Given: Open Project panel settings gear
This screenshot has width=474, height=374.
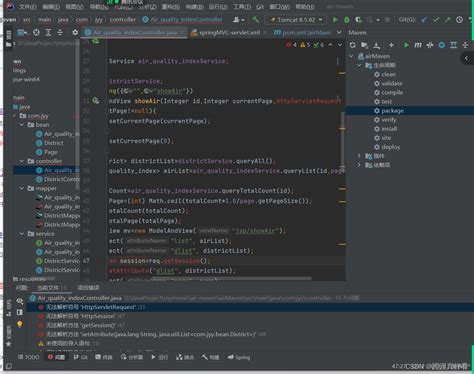Looking at the screenshot, I should (x=75, y=33).
